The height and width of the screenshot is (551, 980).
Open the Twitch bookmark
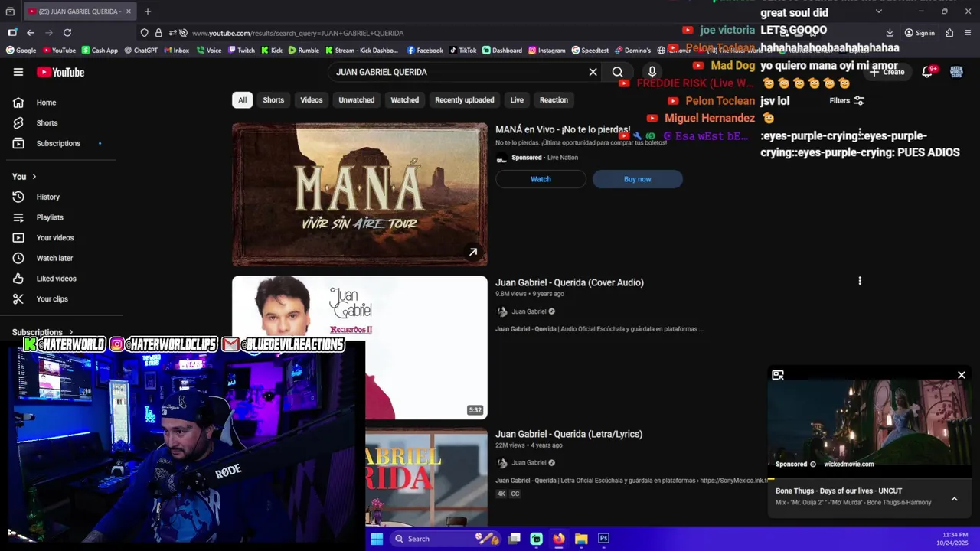pyautogui.click(x=240, y=51)
